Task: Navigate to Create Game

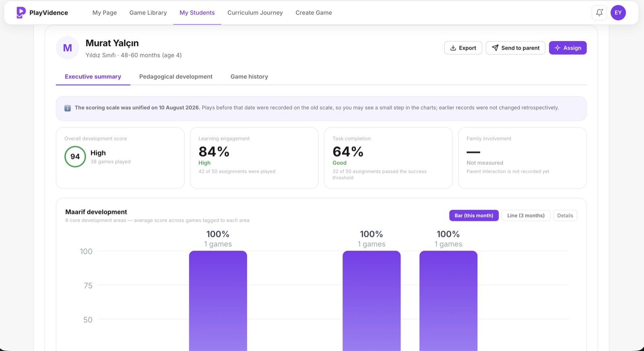Action: (314, 12)
